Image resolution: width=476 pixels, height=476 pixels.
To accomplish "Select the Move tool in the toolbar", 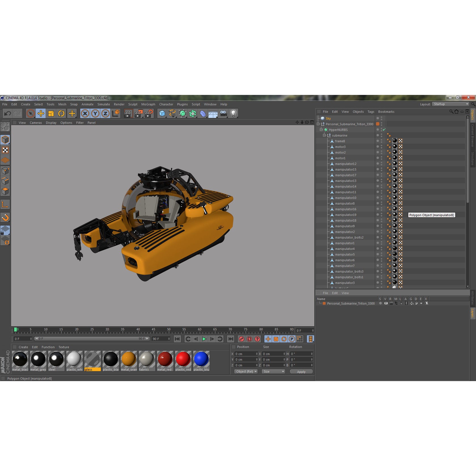I will point(41,113).
